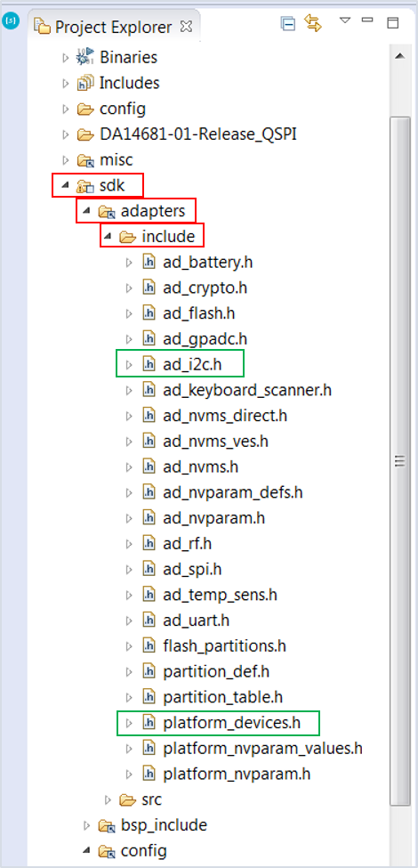Screen dimensions: 418x868
Task: Click the partition_table.h file icon
Action: click(x=149, y=697)
